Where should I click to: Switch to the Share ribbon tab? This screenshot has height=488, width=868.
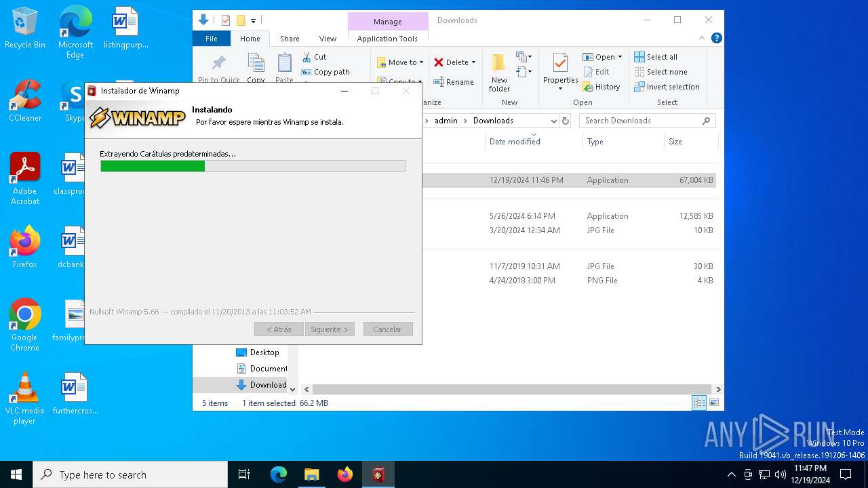click(290, 39)
